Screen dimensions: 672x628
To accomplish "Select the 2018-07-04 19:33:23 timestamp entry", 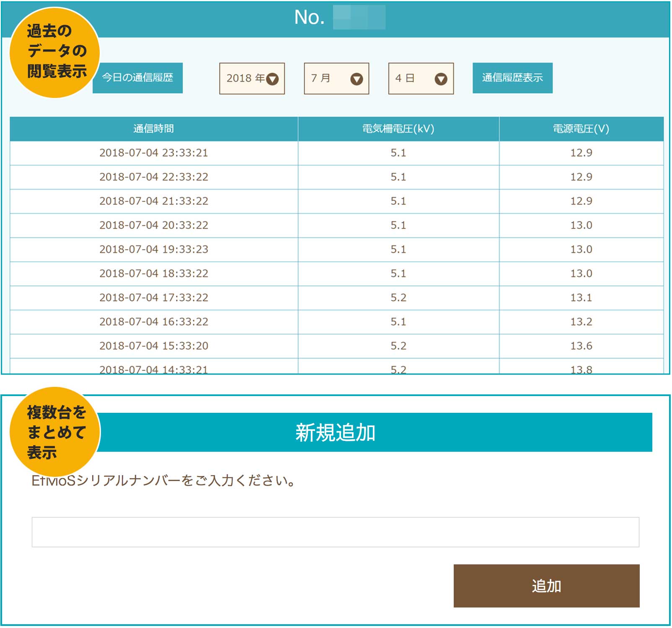I will coord(154,250).
